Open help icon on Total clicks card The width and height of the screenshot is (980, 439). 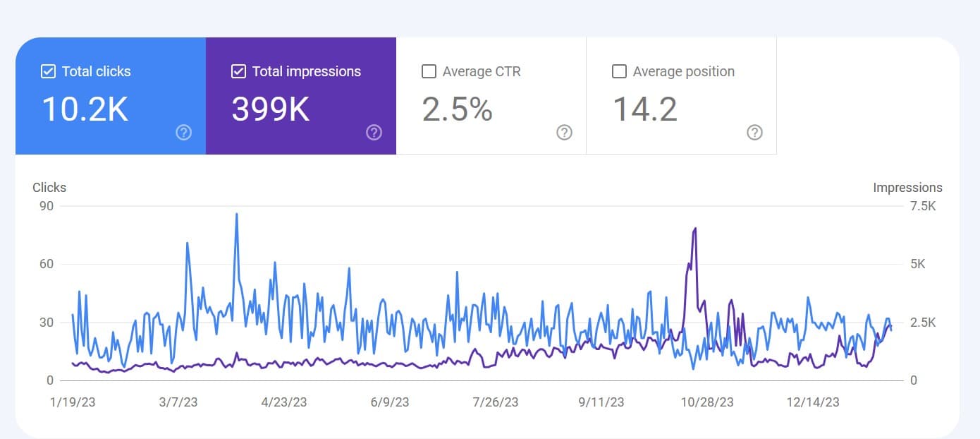click(184, 132)
